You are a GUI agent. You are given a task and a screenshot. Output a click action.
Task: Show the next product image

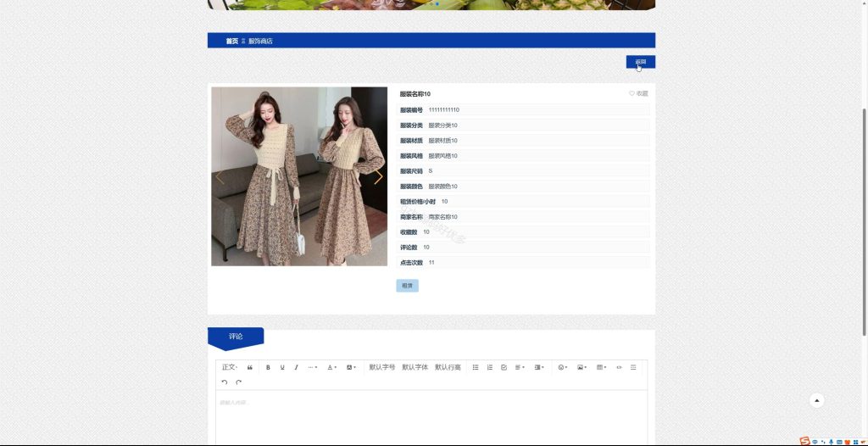[378, 177]
